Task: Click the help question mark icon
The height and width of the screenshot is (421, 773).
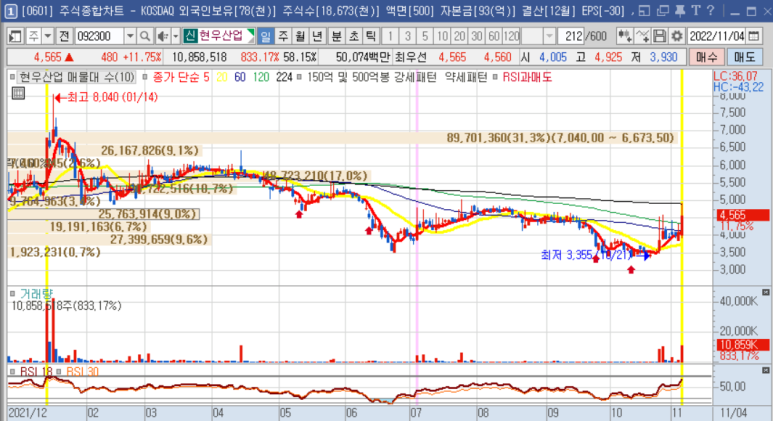Action: point(709,10)
